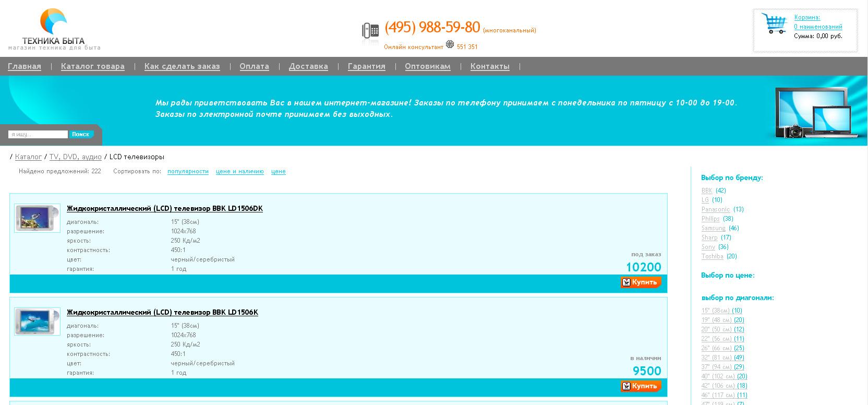Image resolution: width=868 pixels, height=405 pixels.
Task: Filter by Samsung brand
Action: 714,229
